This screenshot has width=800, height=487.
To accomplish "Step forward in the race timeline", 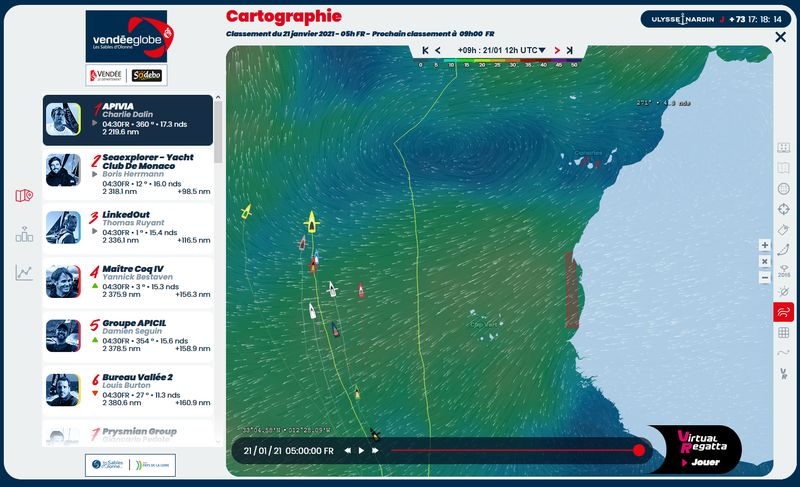I will 375,450.
